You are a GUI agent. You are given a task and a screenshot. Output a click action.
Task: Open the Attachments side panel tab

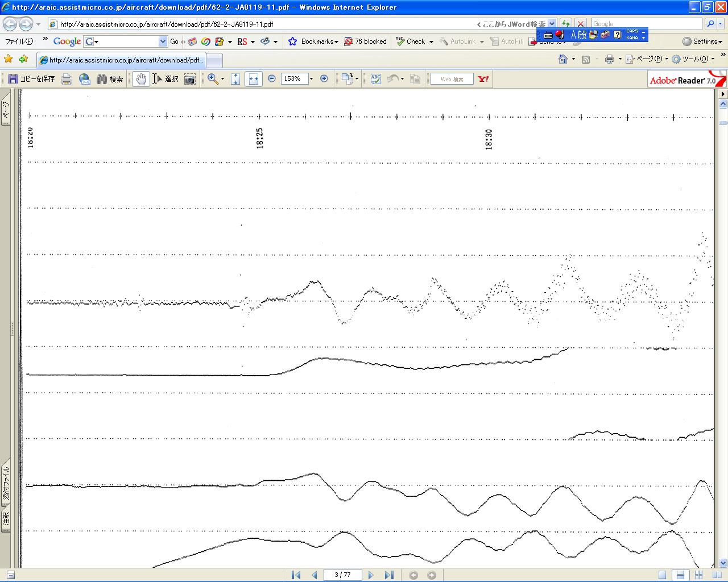tap(5, 482)
